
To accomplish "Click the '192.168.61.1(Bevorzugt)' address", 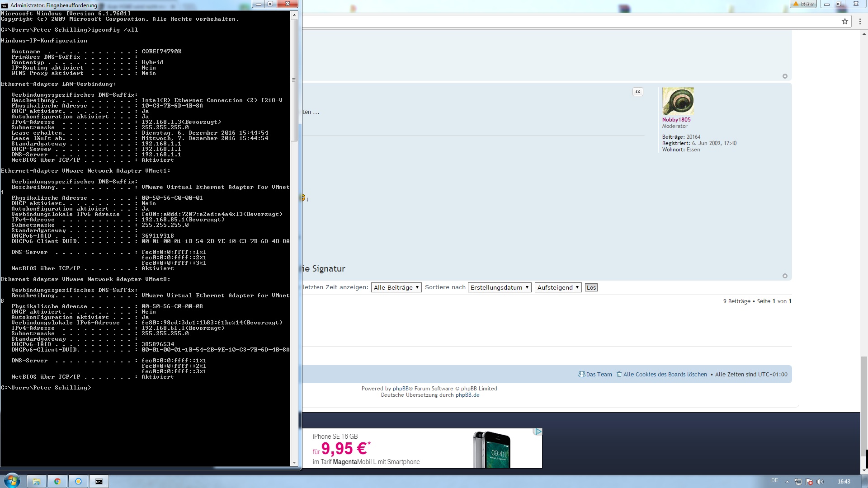I will click(183, 328).
